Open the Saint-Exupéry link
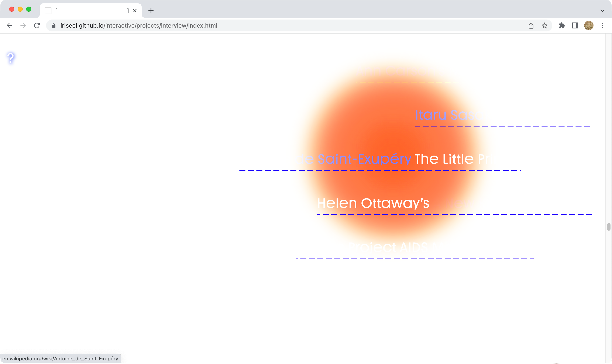612x364 pixels. click(x=364, y=159)
